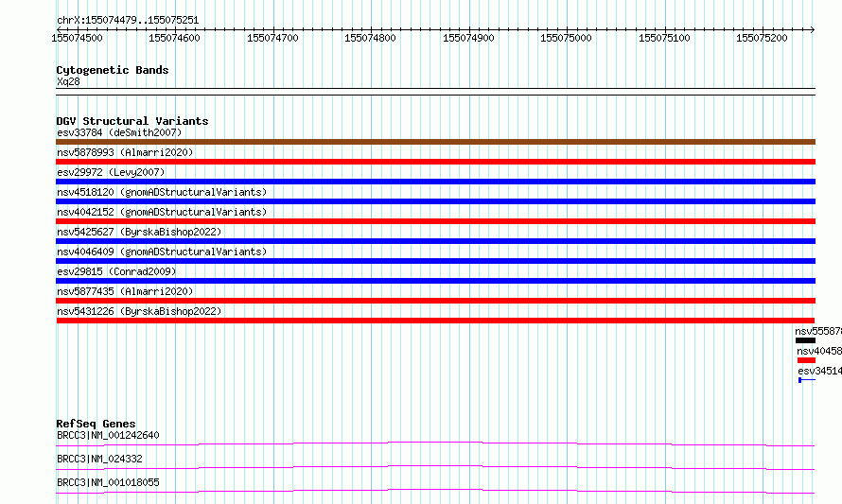Click the short black nsv555 variant bar
The image size is (842, 504).
[x=805, y=340]
